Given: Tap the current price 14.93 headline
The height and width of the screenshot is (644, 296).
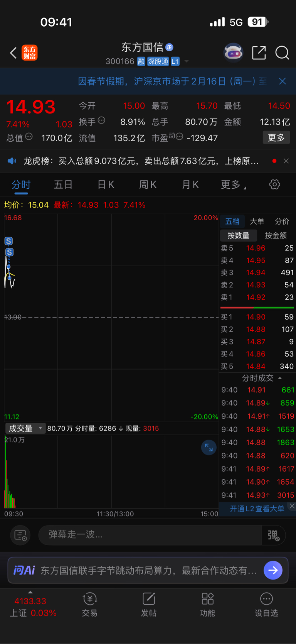Looking at the screenshot, I should coord(31,107).
